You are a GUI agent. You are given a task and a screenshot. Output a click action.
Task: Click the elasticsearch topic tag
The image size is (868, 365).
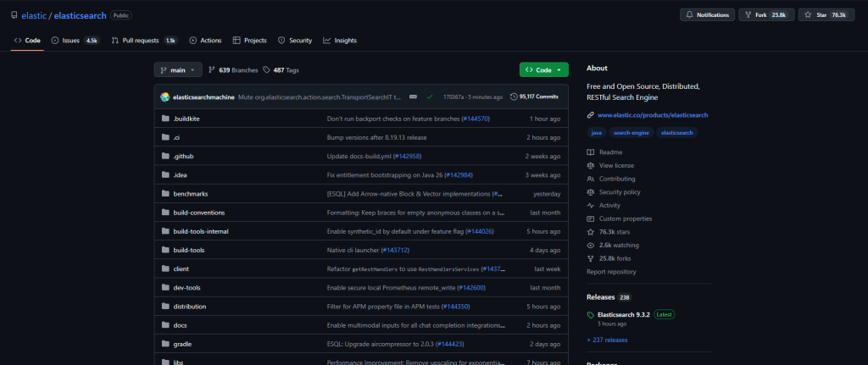(x=677, y=133)
